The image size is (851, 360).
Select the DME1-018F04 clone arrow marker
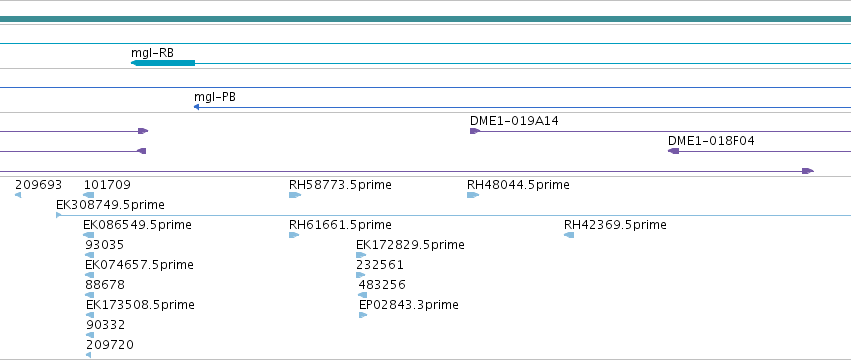674,151
